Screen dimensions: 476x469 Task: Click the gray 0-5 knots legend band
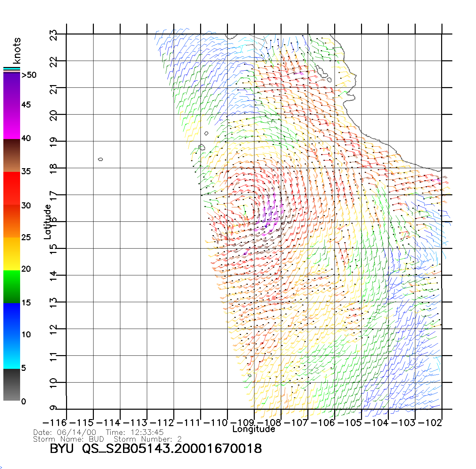[12, 385]
